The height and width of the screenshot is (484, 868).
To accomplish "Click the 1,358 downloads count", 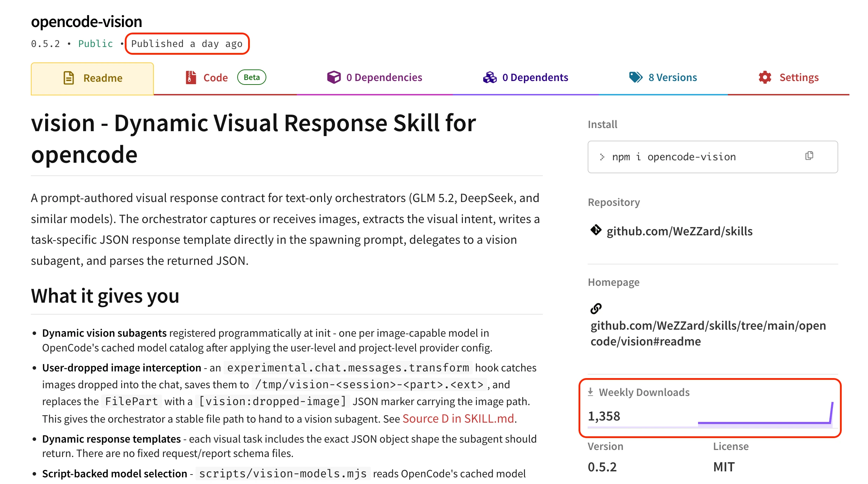I will point(604,416).
